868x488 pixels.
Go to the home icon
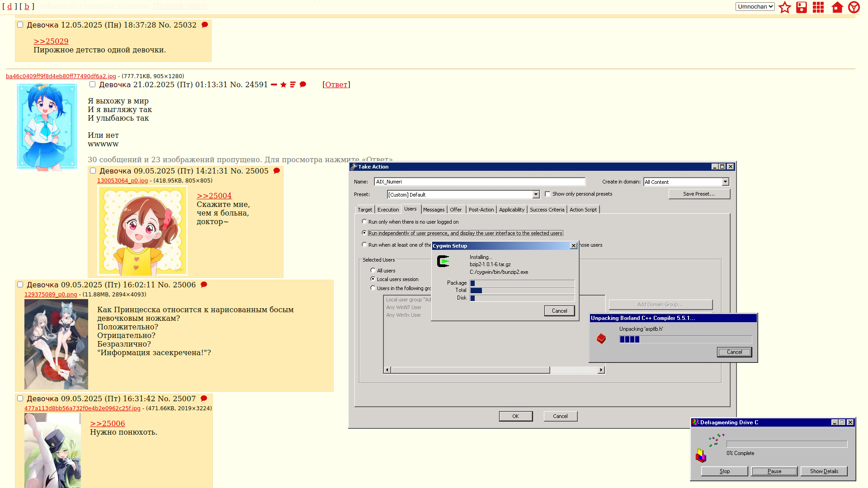(837, 7)
